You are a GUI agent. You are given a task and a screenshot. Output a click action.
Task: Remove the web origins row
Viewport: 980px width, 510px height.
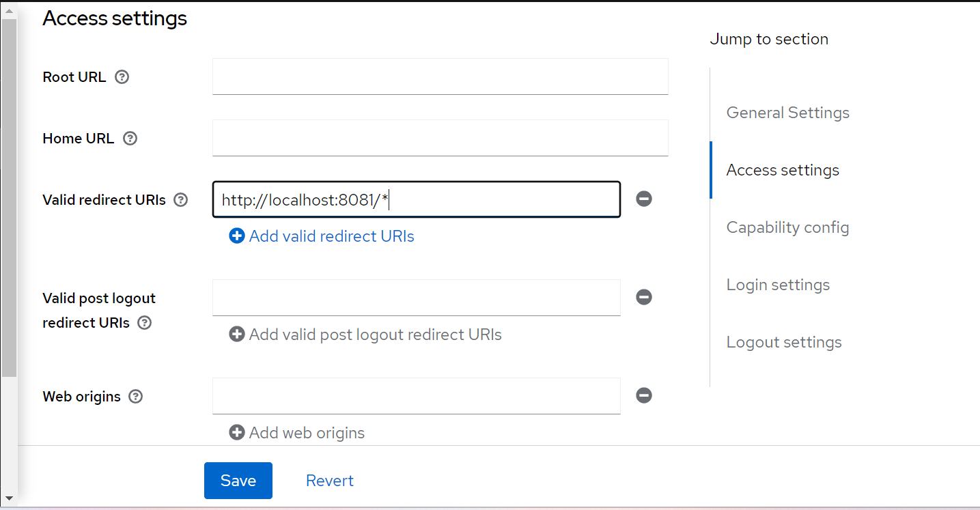[644, 395]
